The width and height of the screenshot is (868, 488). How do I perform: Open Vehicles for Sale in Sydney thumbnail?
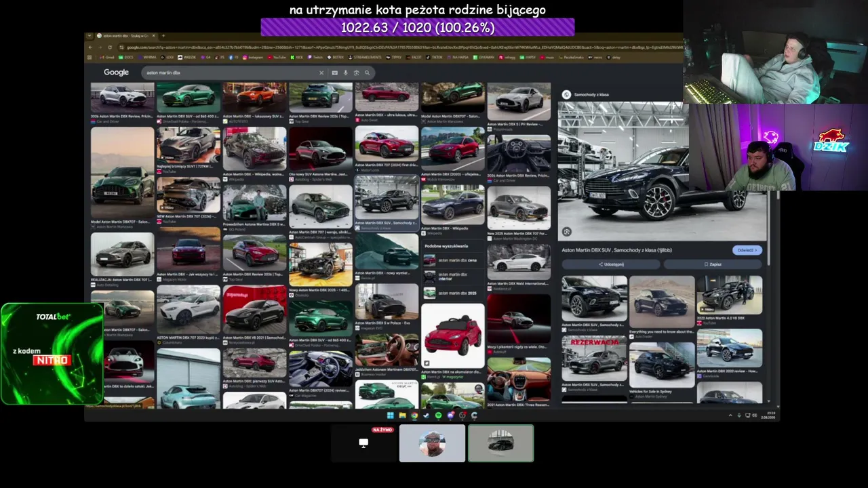[x=662, y=364]
